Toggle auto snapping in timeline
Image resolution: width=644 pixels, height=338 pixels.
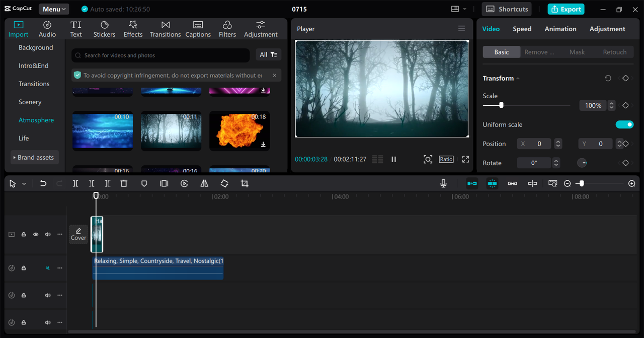pos(492,184)
